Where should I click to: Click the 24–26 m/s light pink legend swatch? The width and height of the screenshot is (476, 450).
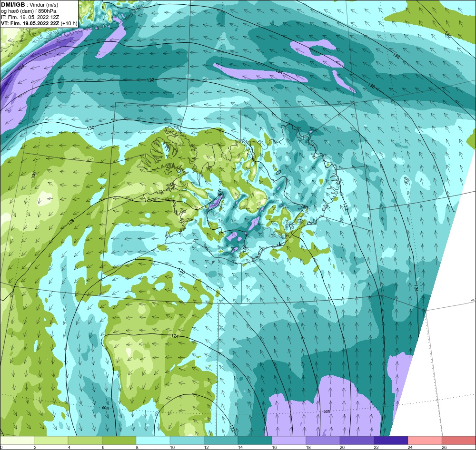[425, 440]
